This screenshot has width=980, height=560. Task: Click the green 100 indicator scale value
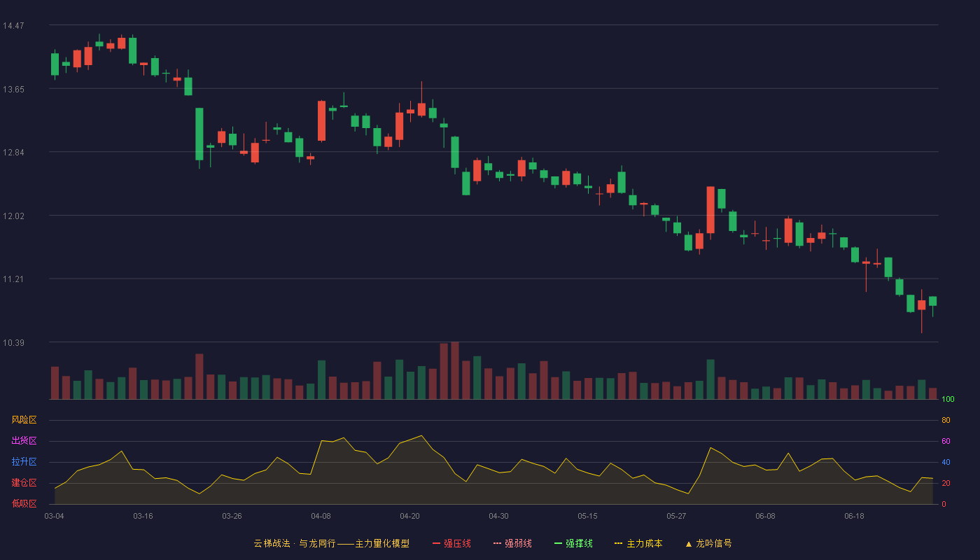point(948,400)
